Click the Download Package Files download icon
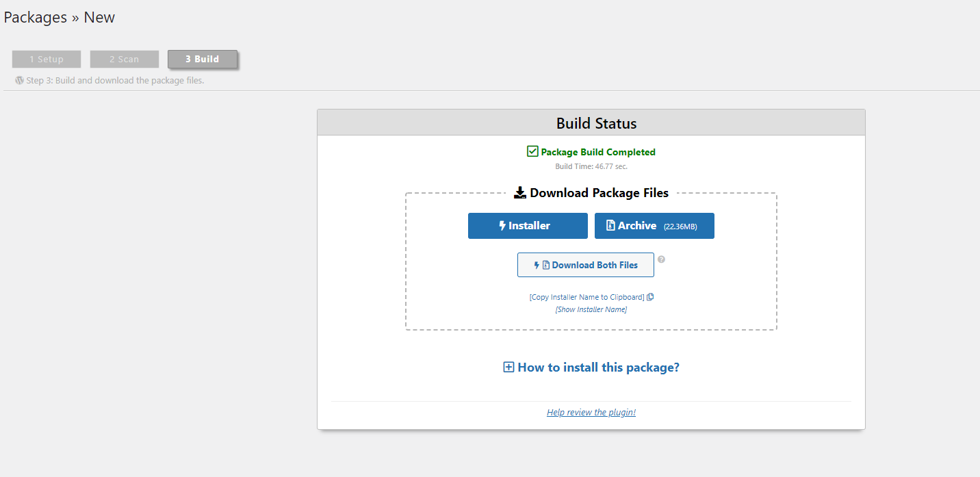Screen dimensions: 980x477 tap(520, 193)
